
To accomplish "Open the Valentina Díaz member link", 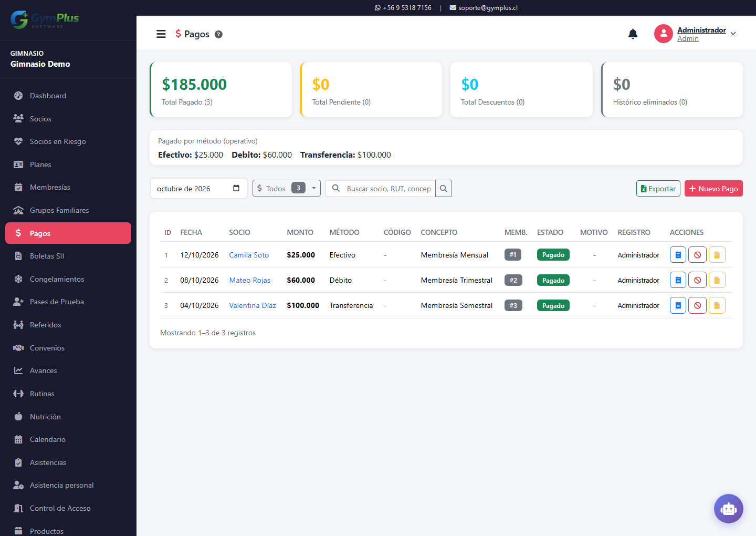I will tap(253, 305).
